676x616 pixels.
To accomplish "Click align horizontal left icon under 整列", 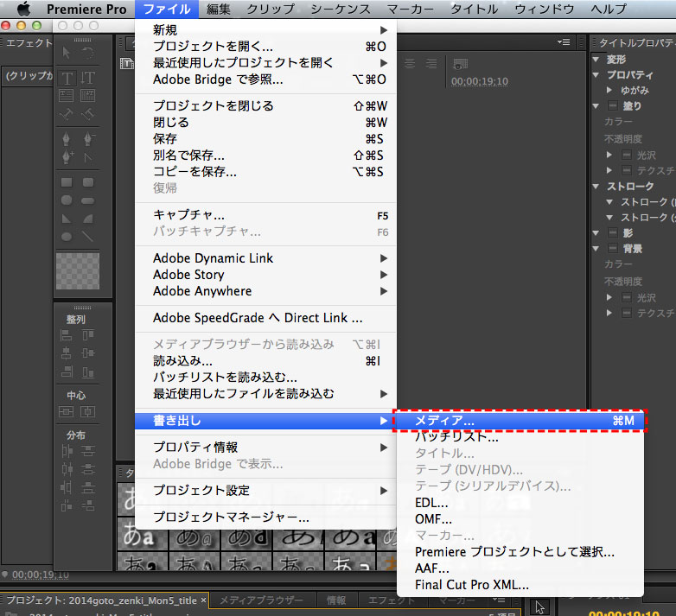I will [66, 335].
